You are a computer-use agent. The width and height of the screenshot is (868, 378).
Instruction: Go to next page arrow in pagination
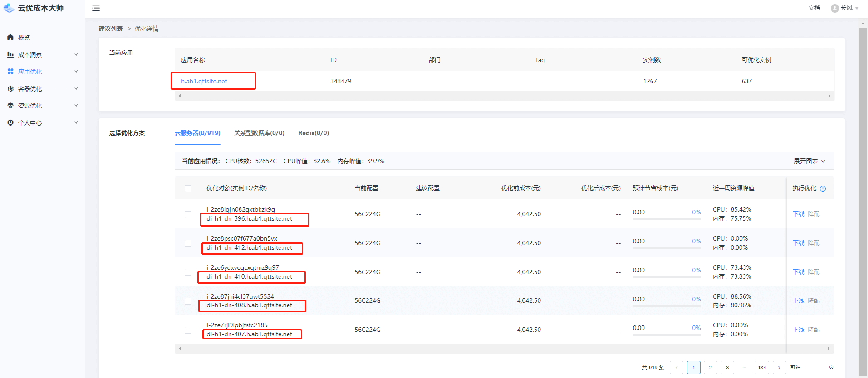point(780,368)
